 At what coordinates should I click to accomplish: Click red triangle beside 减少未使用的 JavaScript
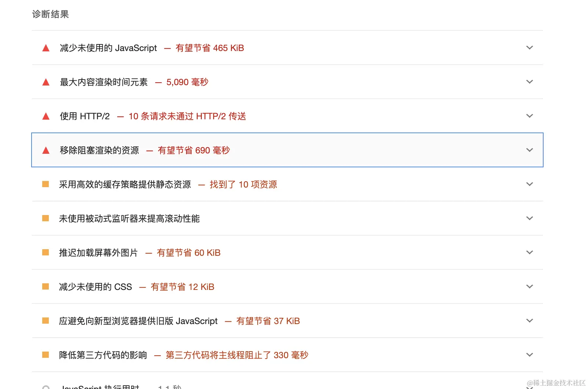pyautogui.click(x=46, y=48)
